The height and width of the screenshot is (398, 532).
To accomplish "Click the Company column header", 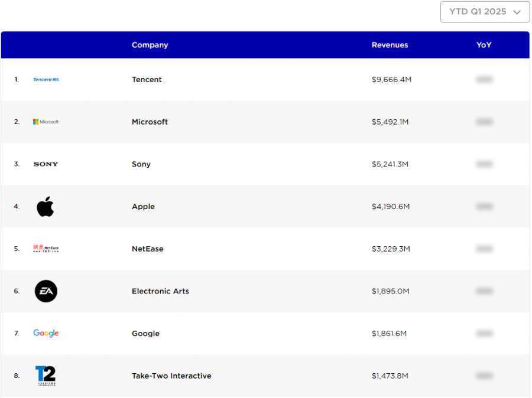I will click(150, 45).
